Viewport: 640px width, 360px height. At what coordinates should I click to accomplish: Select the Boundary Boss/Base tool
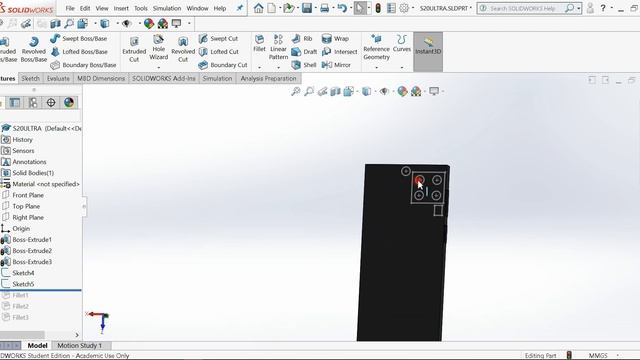[83, 64]
